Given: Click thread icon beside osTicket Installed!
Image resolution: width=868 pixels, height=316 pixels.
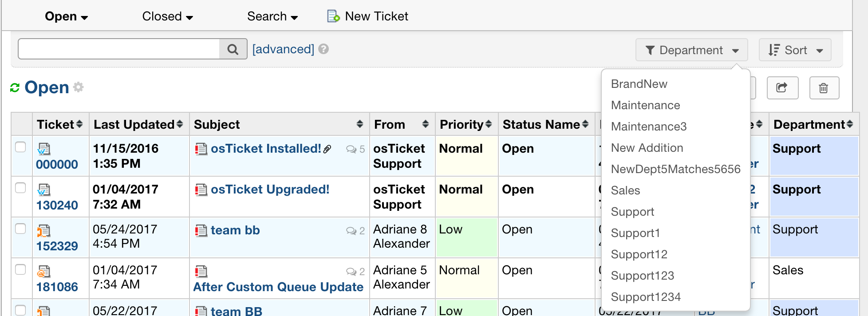Looking at the screenshot, I should (201, 149).
